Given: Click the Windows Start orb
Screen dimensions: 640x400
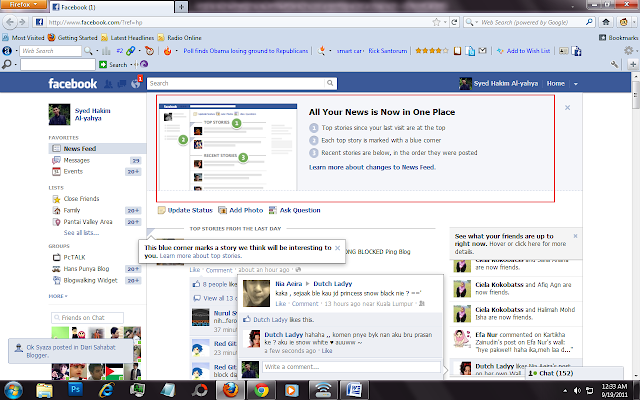Looking at the screenshot, I should 13,390.
